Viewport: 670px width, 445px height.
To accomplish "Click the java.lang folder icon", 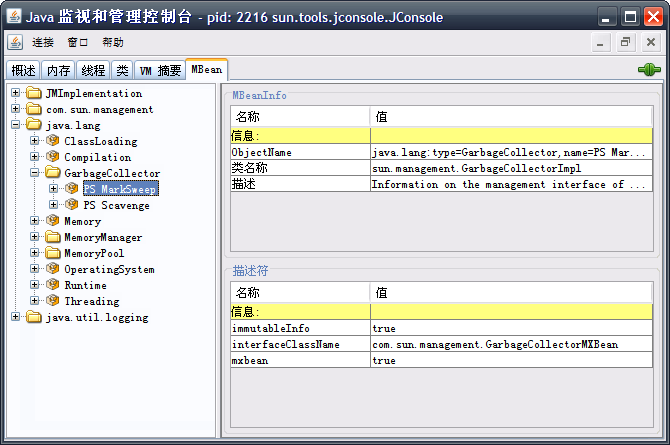I will pos(34,125).
